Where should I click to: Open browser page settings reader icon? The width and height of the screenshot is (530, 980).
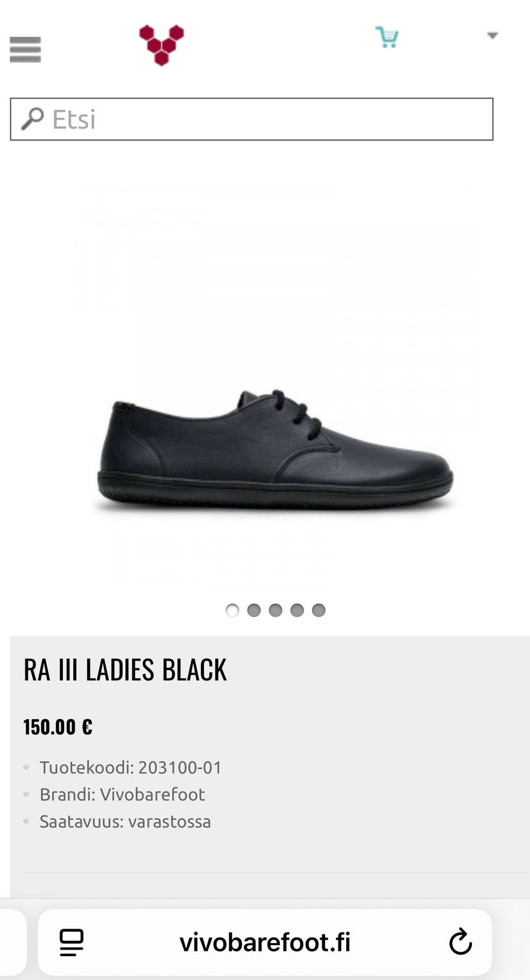pos(71,942)
